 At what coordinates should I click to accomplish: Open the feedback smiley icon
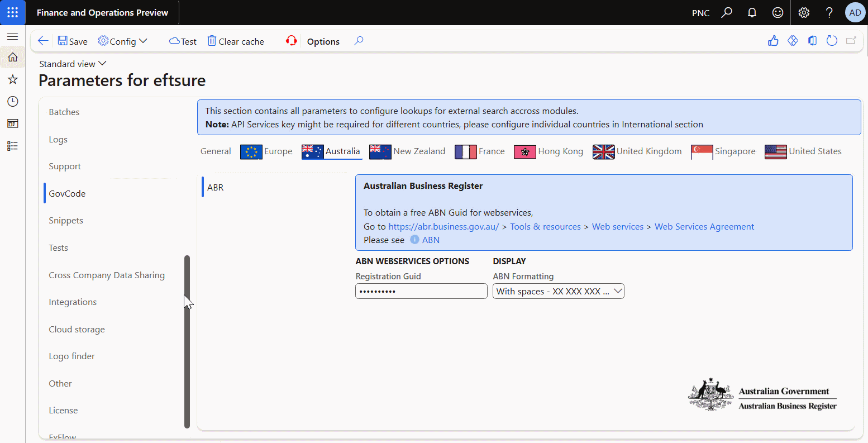(x=778, y=12)
